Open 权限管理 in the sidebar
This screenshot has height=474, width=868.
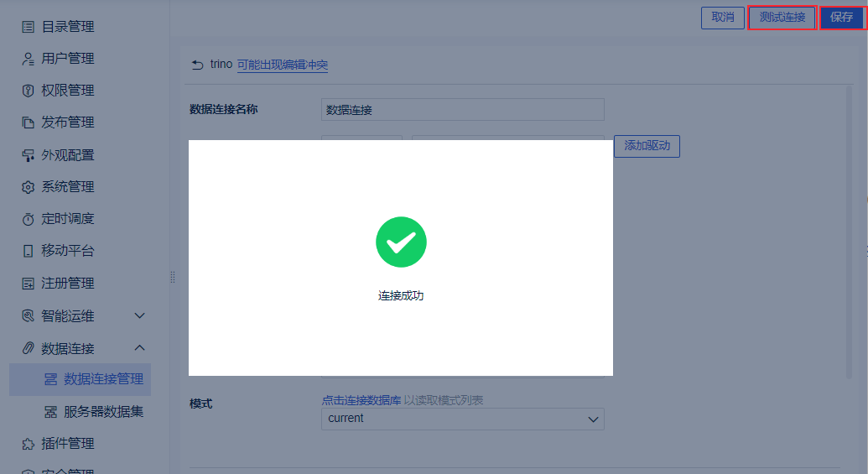tap(68, 91)
